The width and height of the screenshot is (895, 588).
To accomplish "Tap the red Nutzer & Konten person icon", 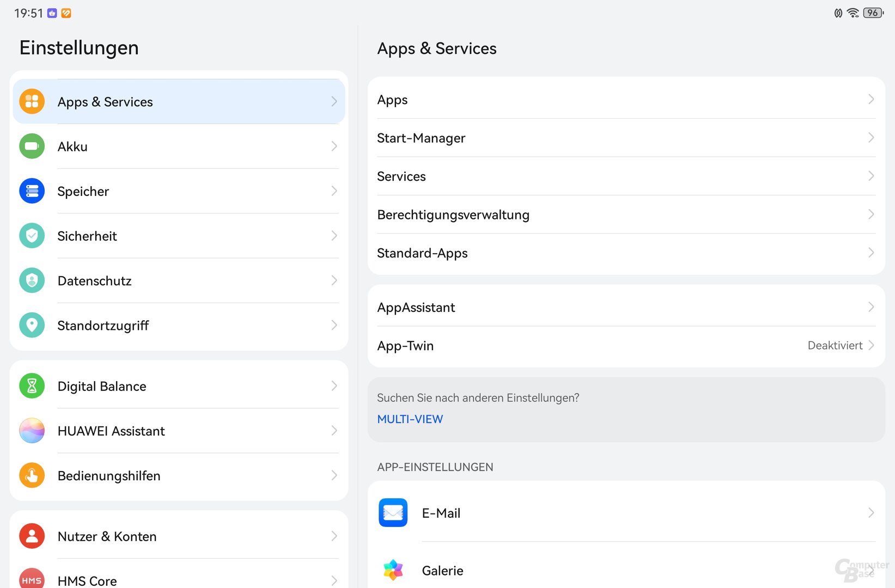I will click(x=32, y=536).
